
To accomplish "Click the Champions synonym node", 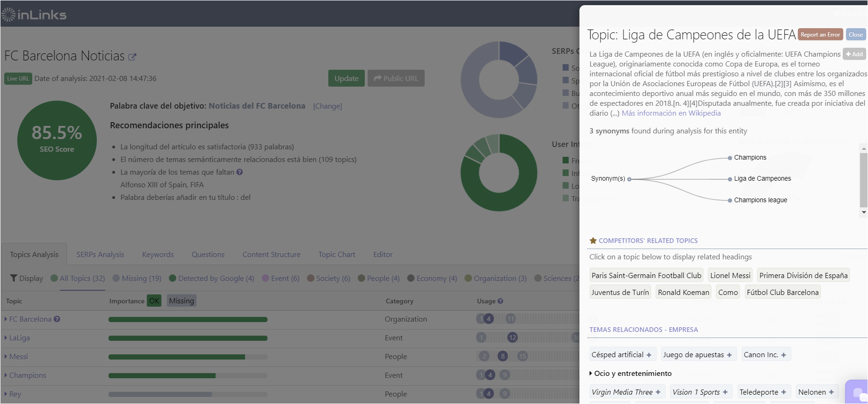I will click(x=730, y=158).
